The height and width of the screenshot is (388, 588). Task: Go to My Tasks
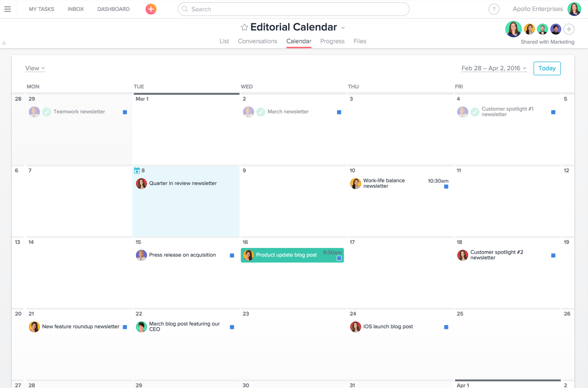(x=42, y=9)
